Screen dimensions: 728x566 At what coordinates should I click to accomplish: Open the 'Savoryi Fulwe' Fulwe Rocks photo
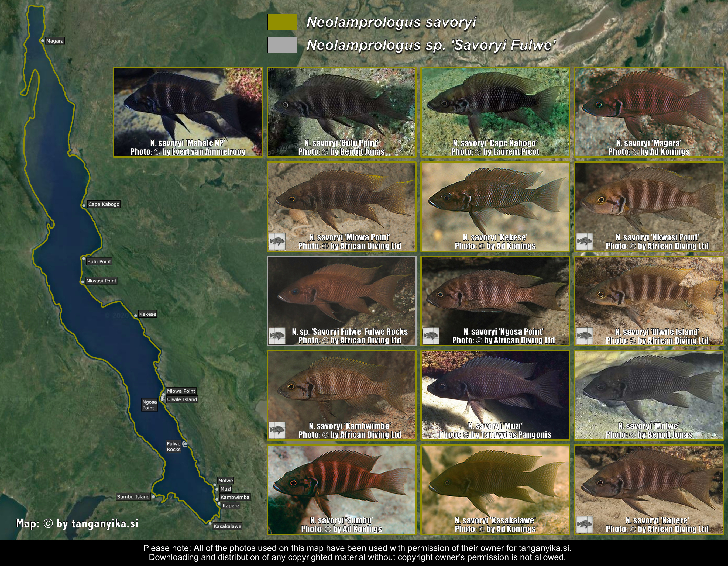pyautogui.click(x=341, y=301)
